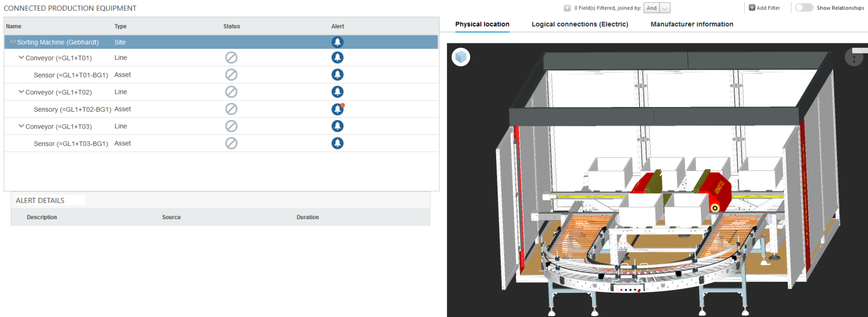Click alert bell for Conveyor GL1+T01
This screenshot has height=317, width=868.
338,58
